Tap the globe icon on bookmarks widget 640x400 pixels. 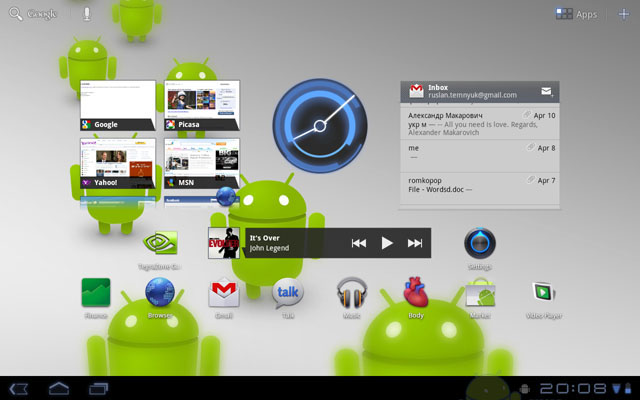click(226, 196)
